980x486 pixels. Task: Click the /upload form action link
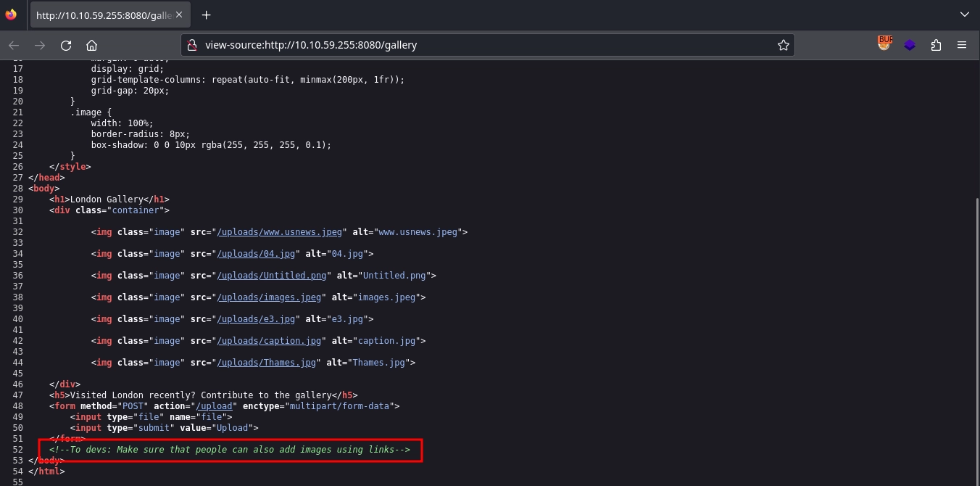214,406
